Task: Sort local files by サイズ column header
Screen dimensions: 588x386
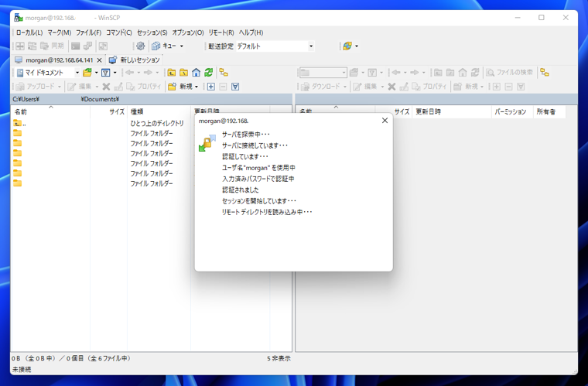Action: (109, 111)
